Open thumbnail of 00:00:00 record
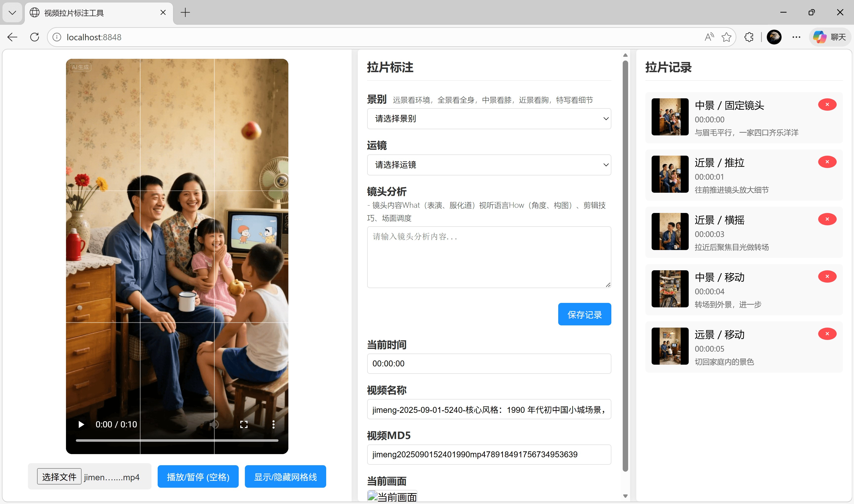 point(670,117)
